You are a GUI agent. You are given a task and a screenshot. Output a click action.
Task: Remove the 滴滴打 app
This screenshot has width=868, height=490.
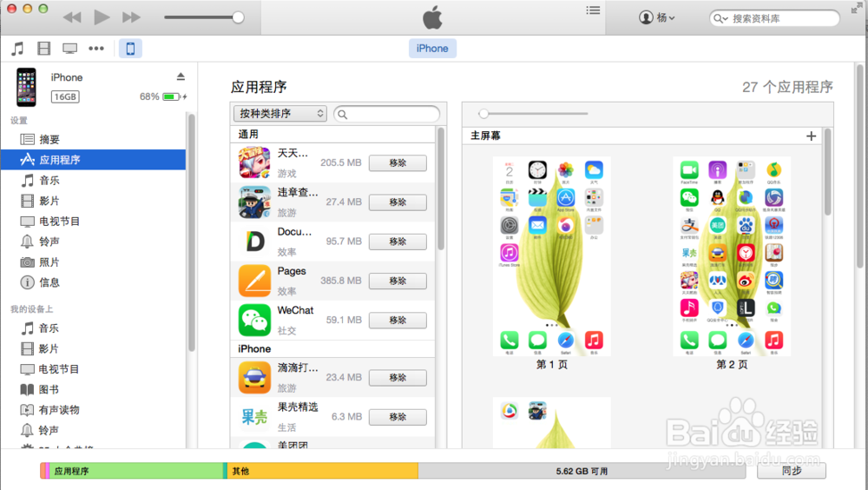(x=398, y=377)
